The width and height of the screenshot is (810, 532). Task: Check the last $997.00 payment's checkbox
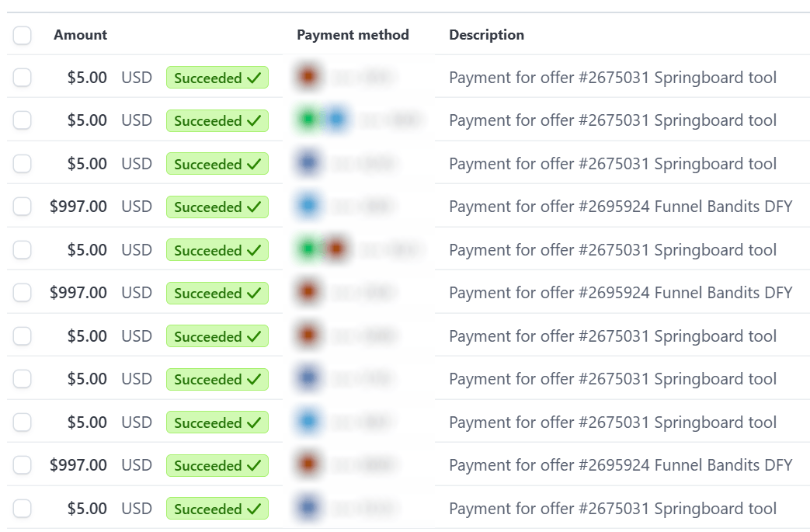pos(23,465)
